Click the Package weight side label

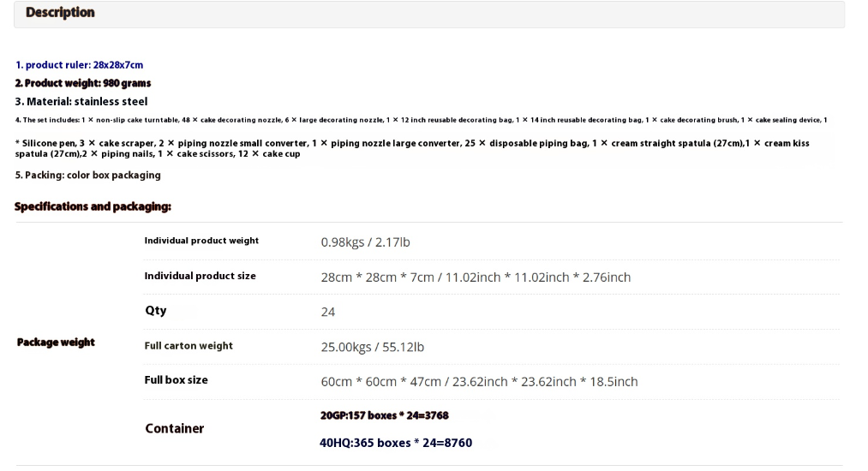(x=56, y=343)
